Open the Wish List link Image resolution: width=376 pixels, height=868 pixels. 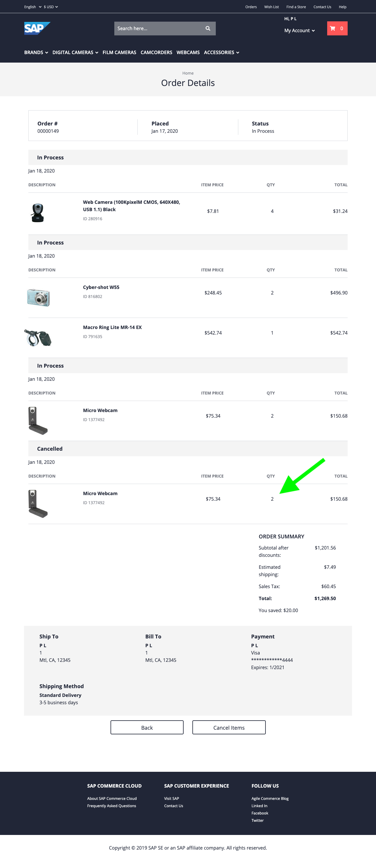[271, 7]
